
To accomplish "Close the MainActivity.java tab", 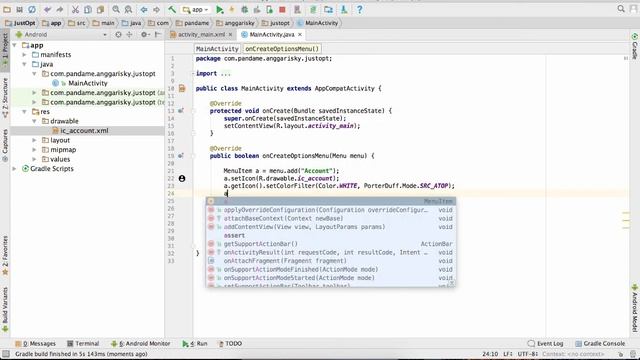I will [300, 35].
